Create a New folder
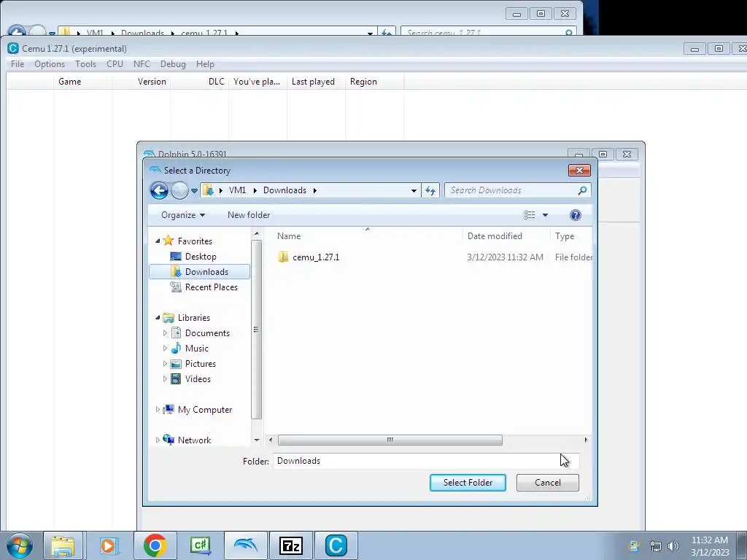 tap(249, 215)
